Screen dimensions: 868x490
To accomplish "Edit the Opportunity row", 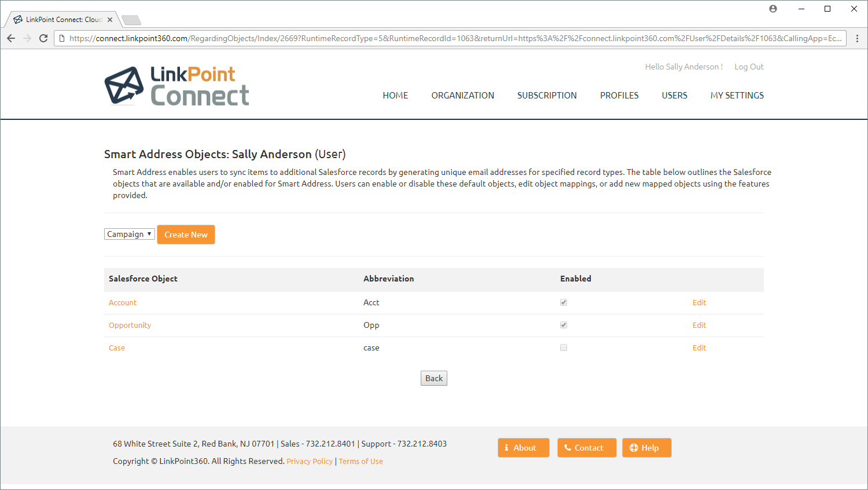I will coord(699,325).
